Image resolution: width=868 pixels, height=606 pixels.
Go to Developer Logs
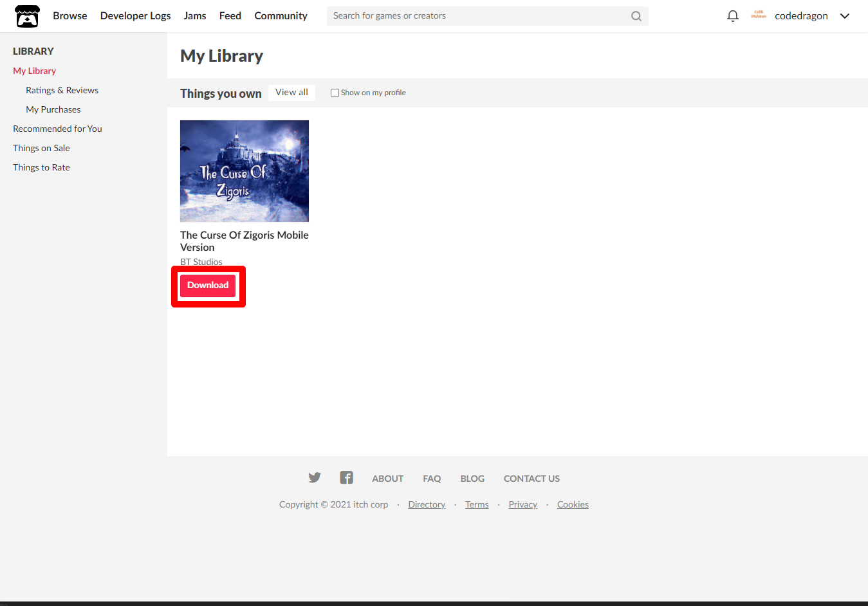[x=136, y=15]
